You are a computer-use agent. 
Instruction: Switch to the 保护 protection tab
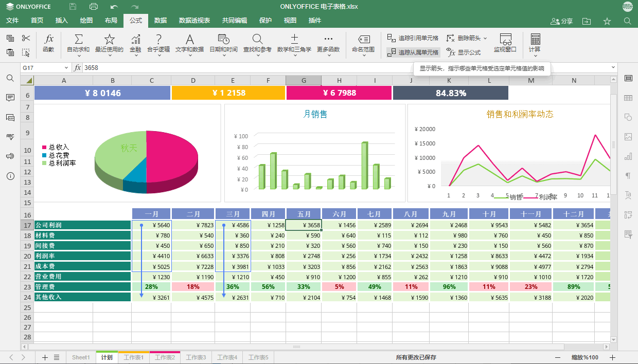265,21
